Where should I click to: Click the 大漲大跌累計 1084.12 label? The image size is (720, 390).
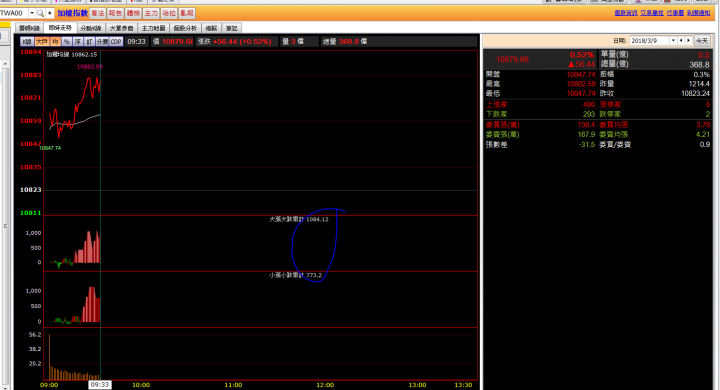click(299, 219)
